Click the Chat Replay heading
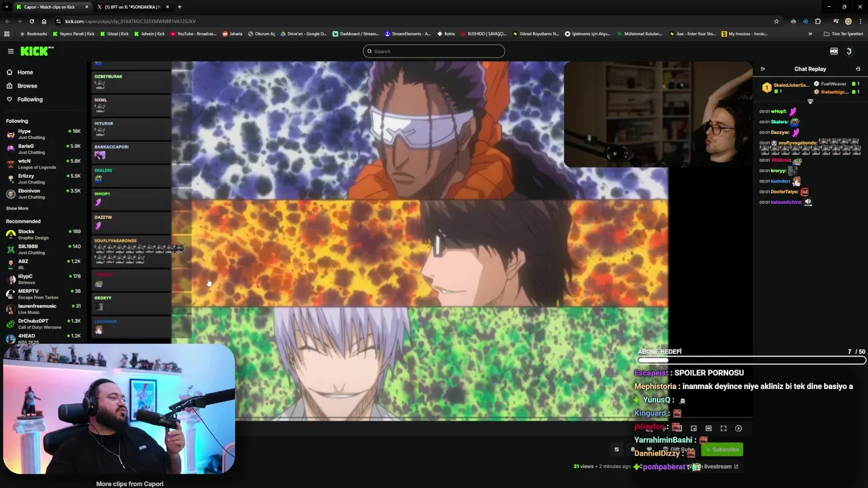The width and height of the screenshot is (868, 488). click(x=810, y=68)
